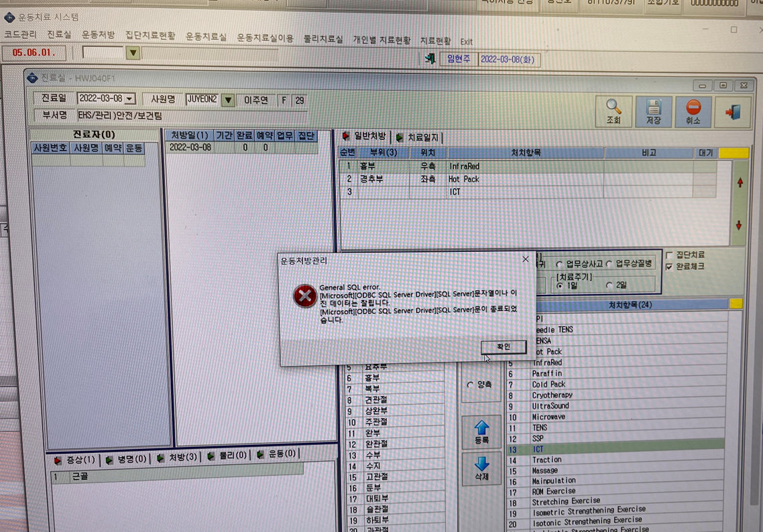Select the 업무상질병 radio option
This screenshot has width=763, height=532.
pyautogui.click(x=609, y=263)
